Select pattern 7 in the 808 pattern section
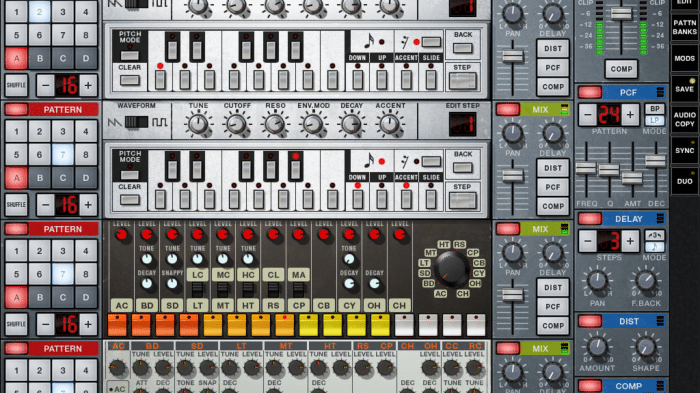The height and width of the screenshot is (393, 700). pyautogui.click(x=62, y=274)
